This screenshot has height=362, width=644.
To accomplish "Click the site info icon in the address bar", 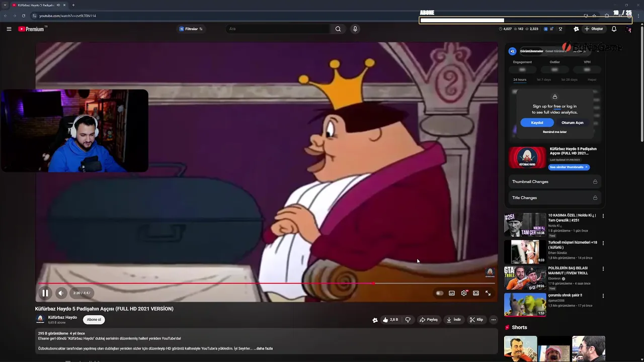I will [35, 16].
